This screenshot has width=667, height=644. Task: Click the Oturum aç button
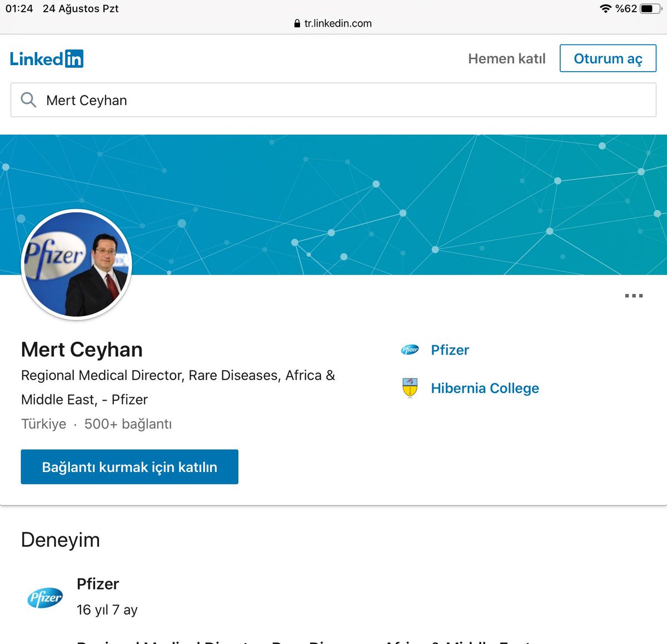click(x=608, y=58)
